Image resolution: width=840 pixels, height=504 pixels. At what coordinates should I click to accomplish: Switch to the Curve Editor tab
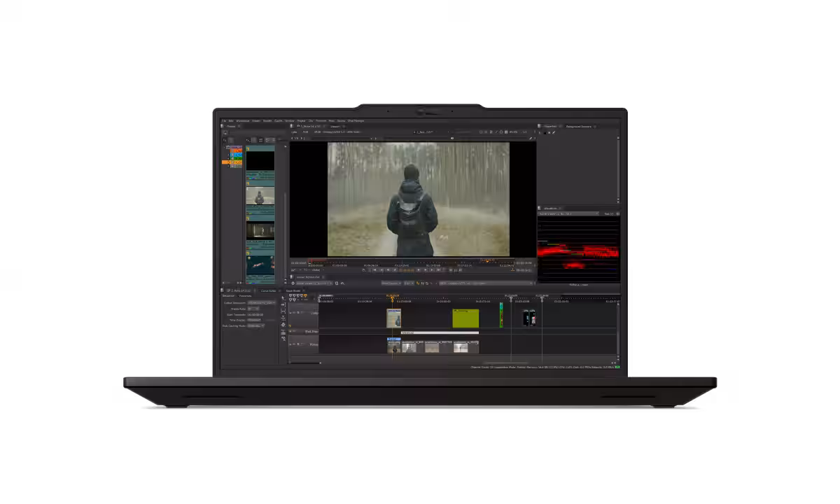(x=268, y=290)
